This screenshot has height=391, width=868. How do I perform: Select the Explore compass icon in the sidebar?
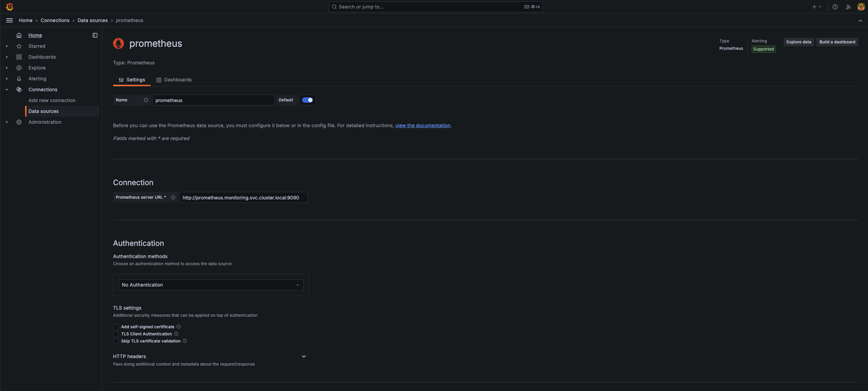tap(19, 68)
